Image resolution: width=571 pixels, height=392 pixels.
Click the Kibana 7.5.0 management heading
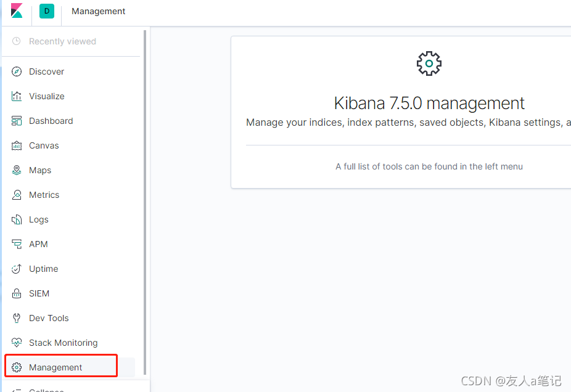[429, 103]
